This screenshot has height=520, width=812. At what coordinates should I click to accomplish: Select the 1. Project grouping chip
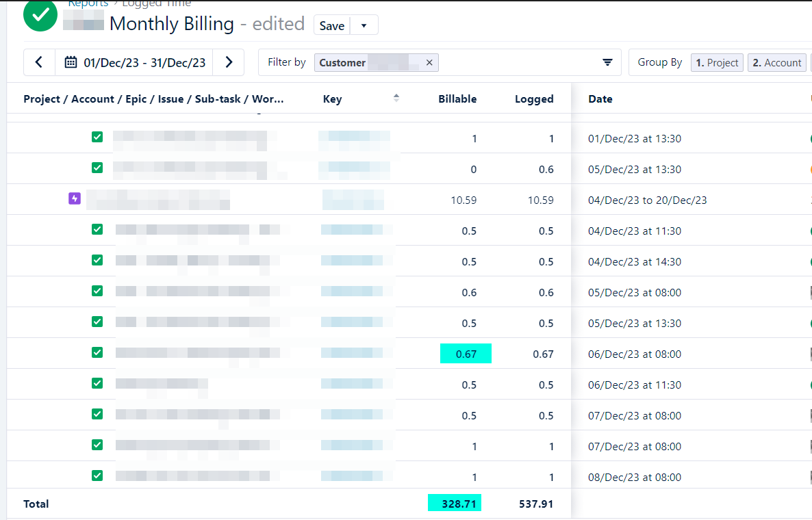717,62
